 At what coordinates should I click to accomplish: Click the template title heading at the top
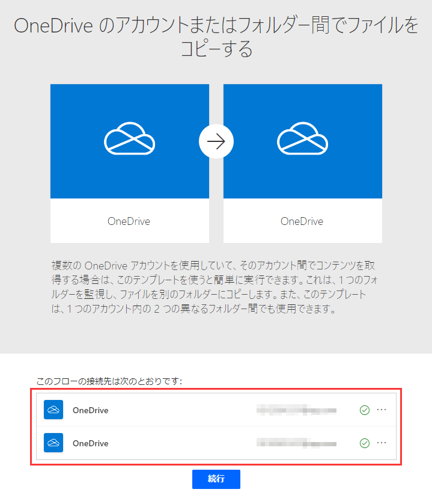tap(216, 34)
